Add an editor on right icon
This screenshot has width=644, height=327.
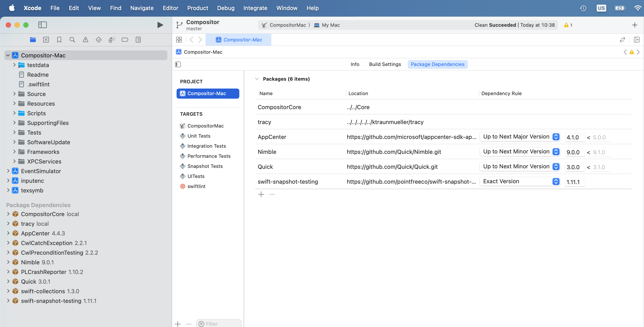[x=637, y=40]
